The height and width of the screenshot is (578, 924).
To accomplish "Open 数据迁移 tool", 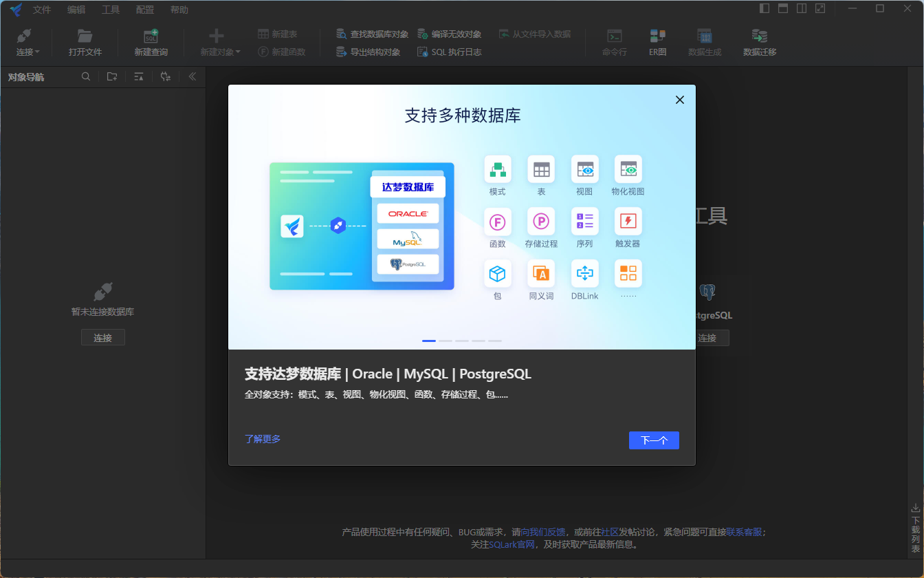I will (x=760, y=42).
